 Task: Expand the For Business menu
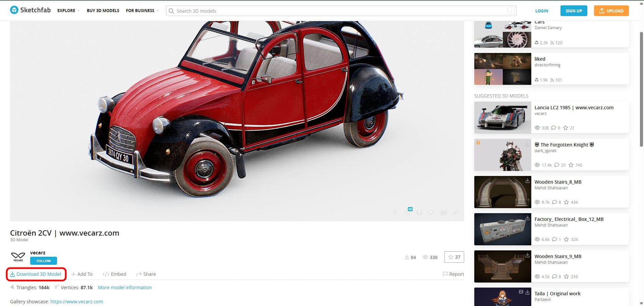click(x=142, y=11)
